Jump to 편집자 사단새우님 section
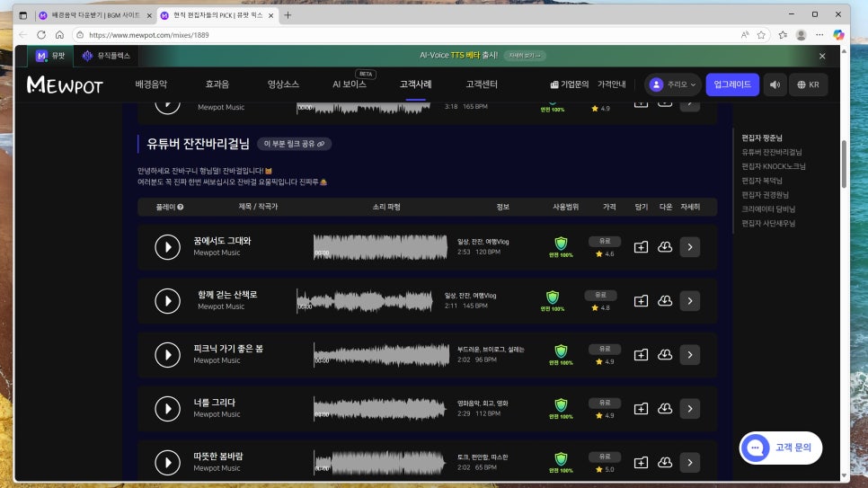This screenshot has height=488, width=868. 768,223
